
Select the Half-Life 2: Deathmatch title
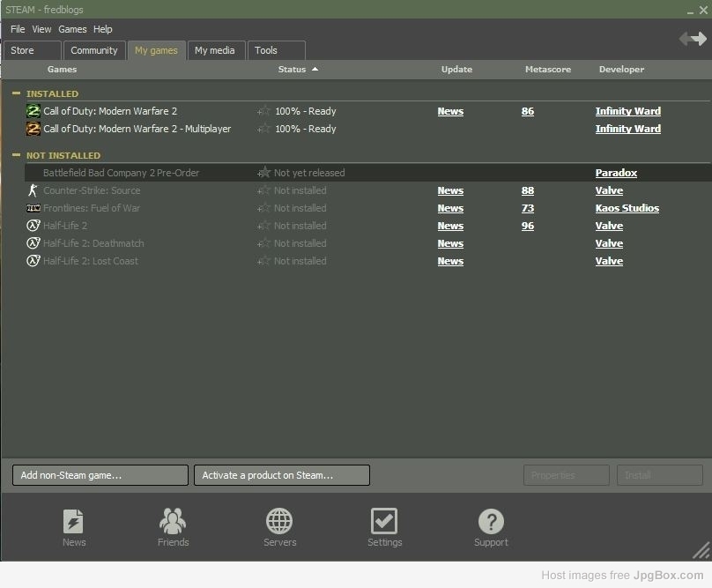click(x=93, y=243)
